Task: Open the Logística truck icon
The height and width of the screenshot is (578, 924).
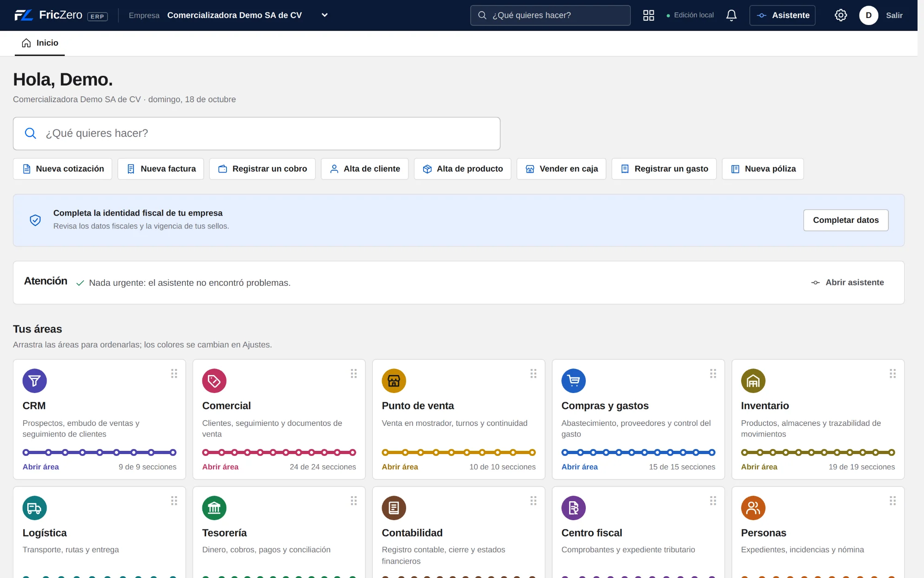Action: click(35, 508)
